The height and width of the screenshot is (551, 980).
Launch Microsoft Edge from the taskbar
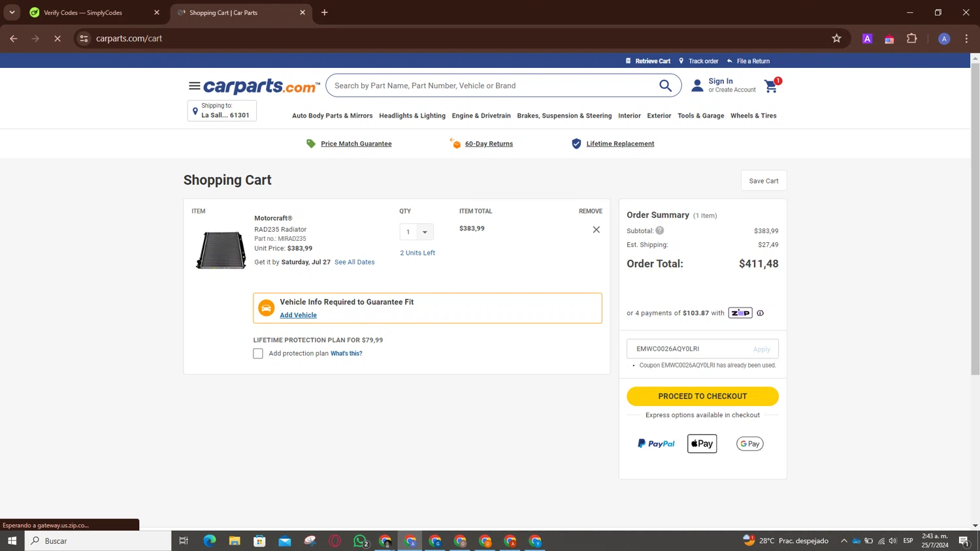[x=210, y=541]
